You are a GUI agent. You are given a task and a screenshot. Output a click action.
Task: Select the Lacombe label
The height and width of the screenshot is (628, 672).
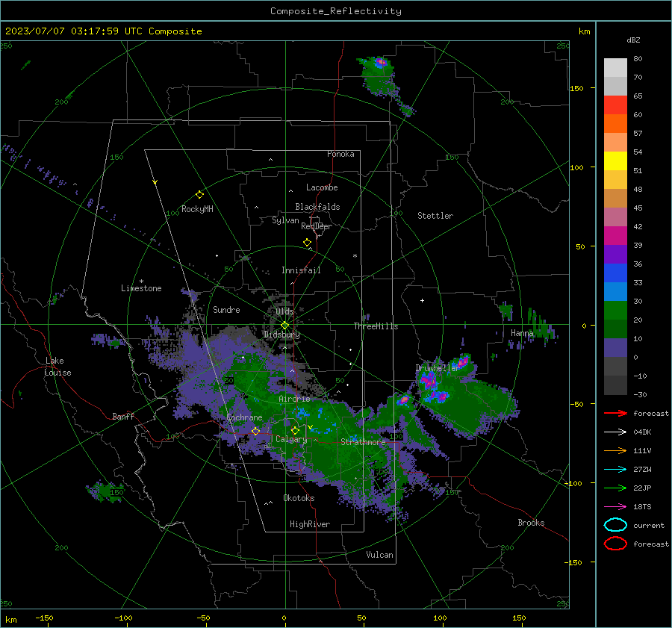click(322, 187)
